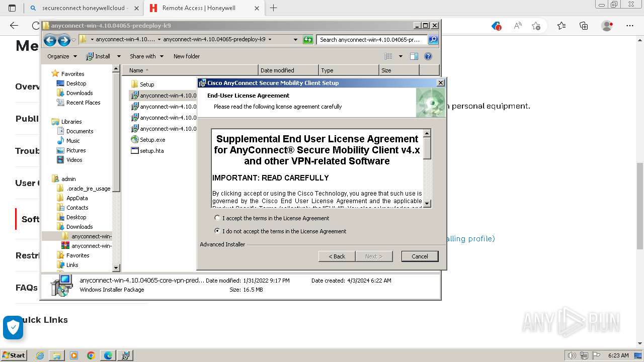Click the license agreement scroll down arrow

(x=427, y=203)
